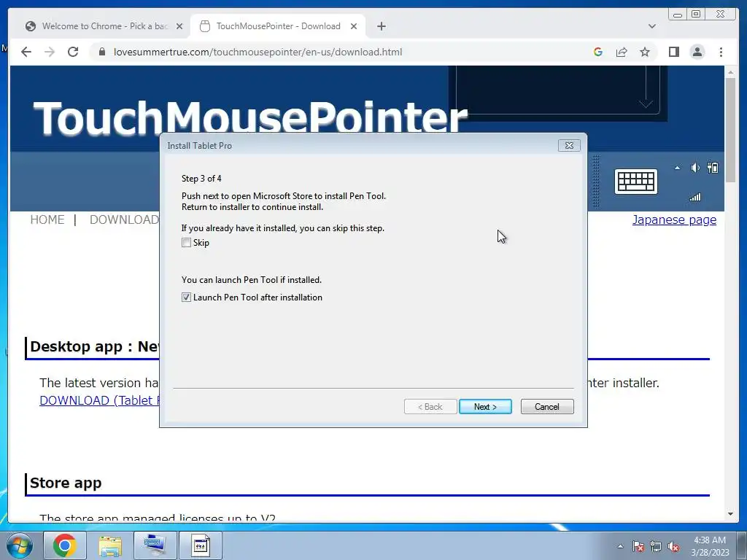Close the TouchMousePointer tab
This screenshot has height=560, width=747.
(x=354, y=27)
